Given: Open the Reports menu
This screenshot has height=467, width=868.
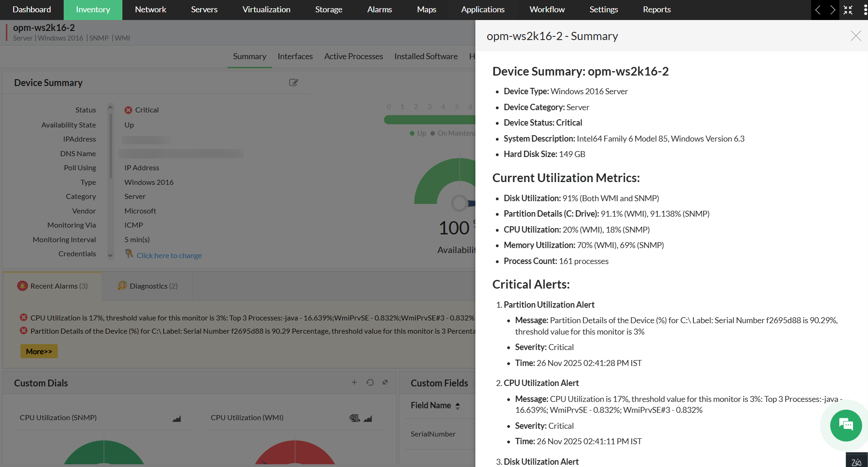Looking at the screenshot, I should pyautogui.click(x=656, y=10).
